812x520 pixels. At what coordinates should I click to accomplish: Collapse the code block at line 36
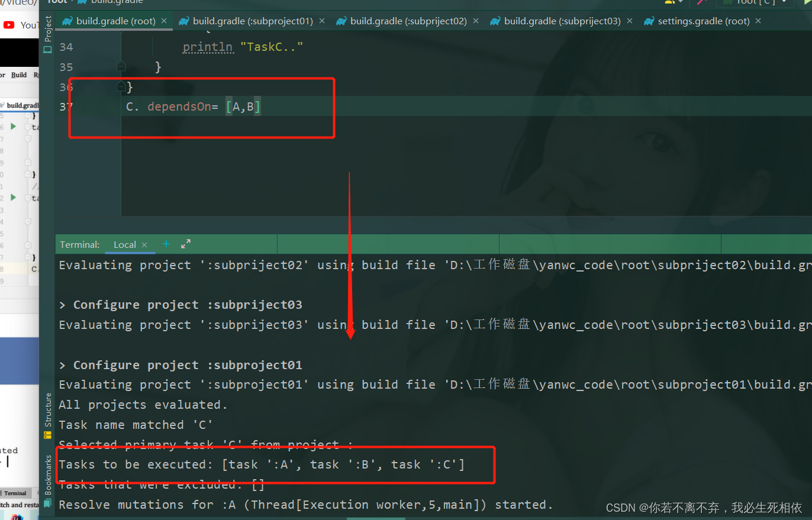(x=121, y=87)
